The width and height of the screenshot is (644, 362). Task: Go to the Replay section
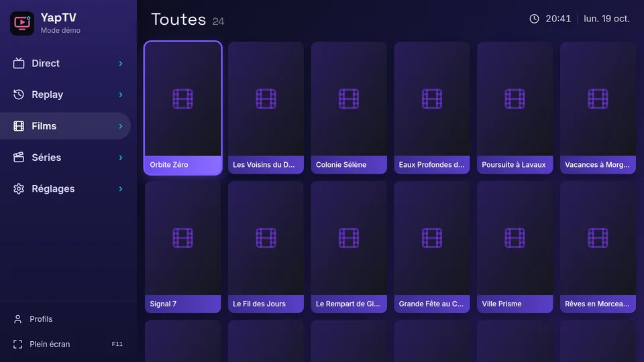pos(65,95)
